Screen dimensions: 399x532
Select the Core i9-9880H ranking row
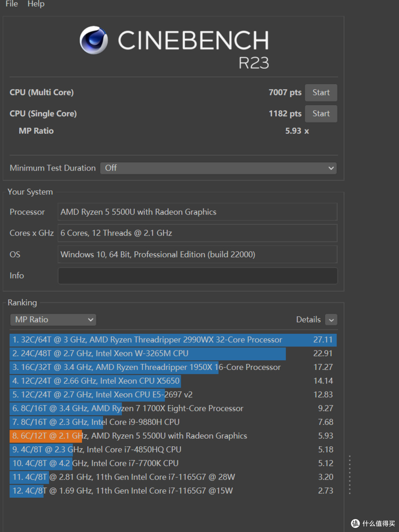[x=173, y=422]
